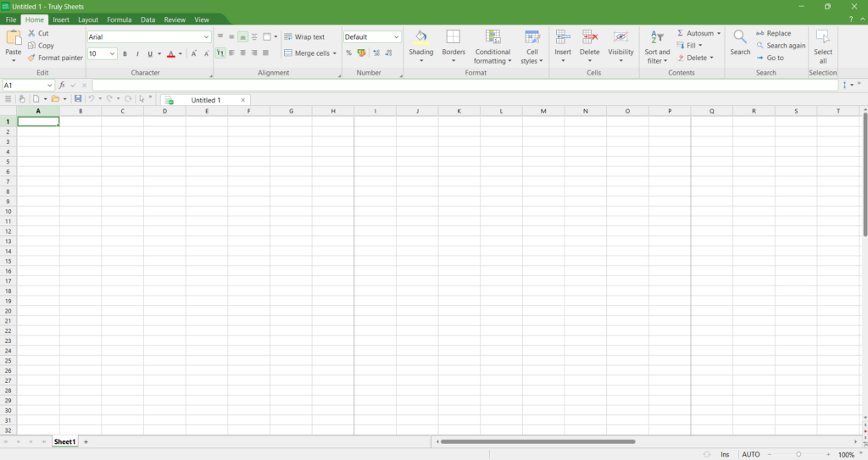Click the Borders grid icon
The height and width of the screenshot is (460, 868).
coord(453,37)
